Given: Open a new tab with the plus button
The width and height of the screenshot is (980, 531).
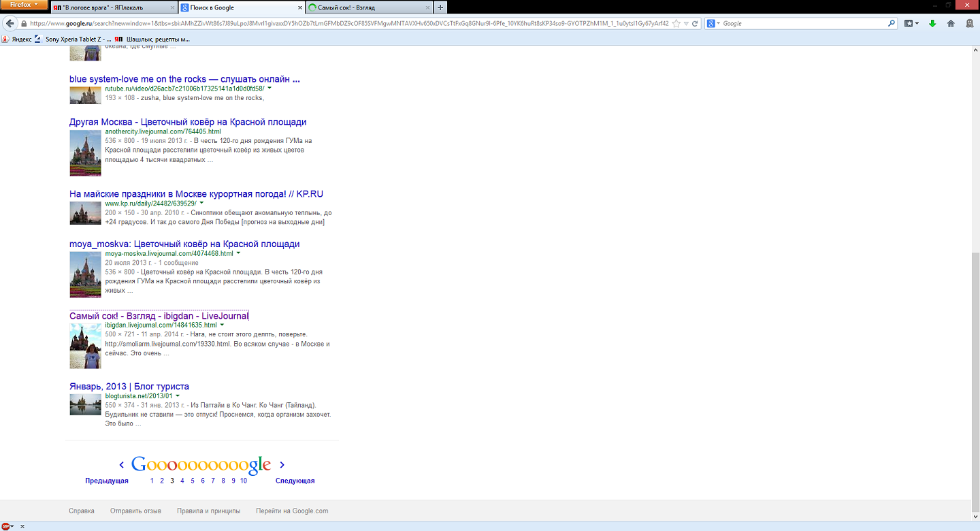Looking at the screenshot, I should point(440,7).
